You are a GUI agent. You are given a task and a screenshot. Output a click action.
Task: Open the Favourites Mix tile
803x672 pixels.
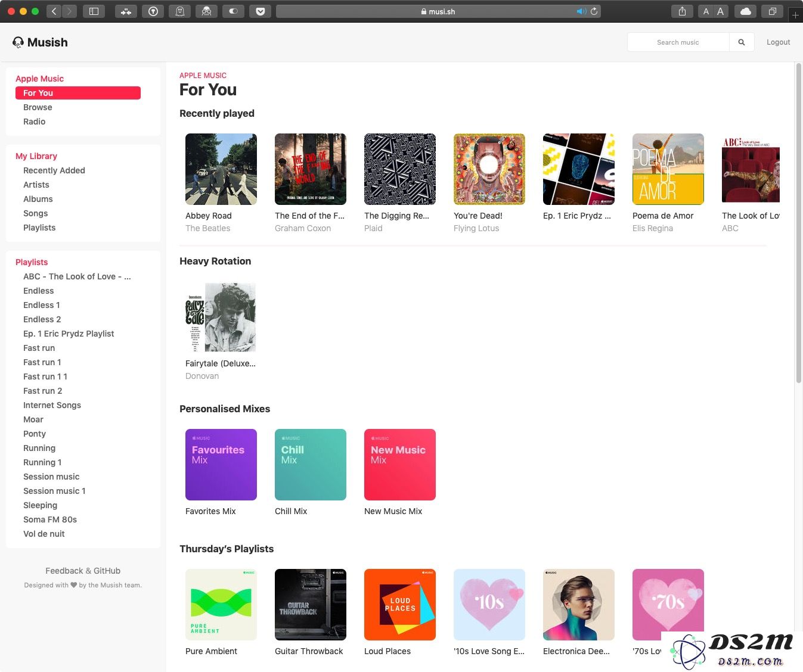tap(221, 465)
